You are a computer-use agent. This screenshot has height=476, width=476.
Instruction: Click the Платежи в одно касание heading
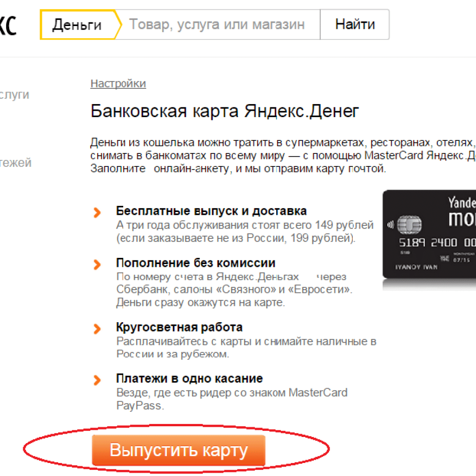190,378
